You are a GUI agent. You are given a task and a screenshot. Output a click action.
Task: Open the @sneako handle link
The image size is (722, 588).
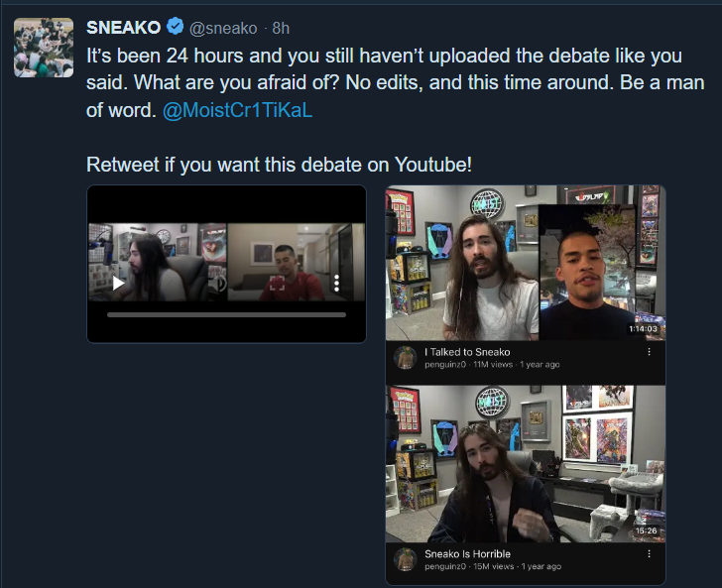(x=223, y=28)
